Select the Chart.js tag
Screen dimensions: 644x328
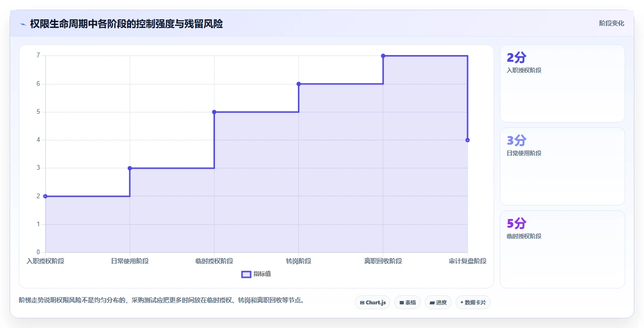click(x=373, y=302)
